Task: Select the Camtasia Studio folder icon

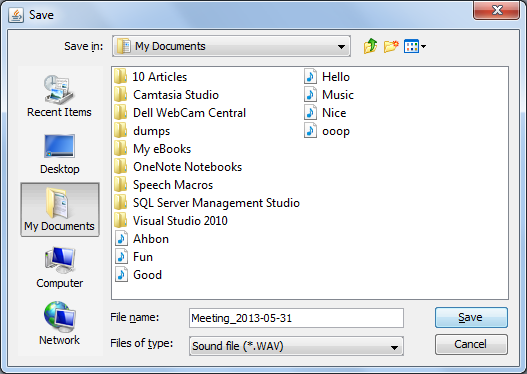Action: coord(120,95)
